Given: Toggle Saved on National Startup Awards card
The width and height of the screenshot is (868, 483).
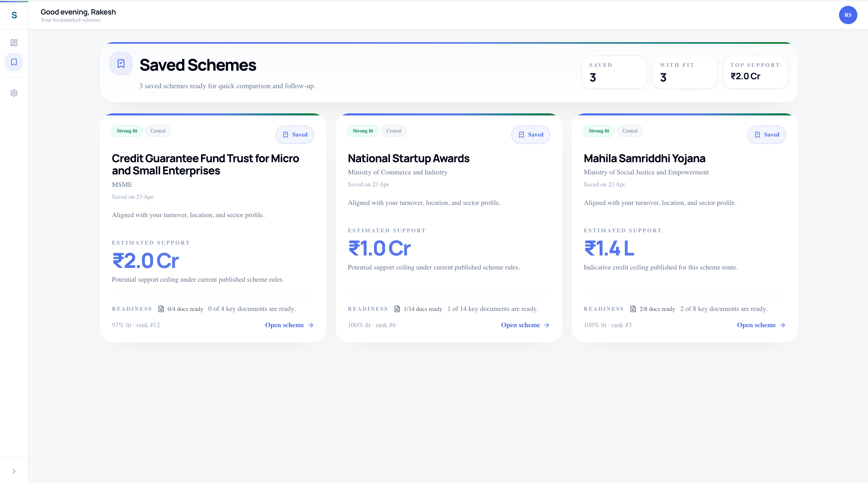Looking at the screenshot, I should 530,135.
